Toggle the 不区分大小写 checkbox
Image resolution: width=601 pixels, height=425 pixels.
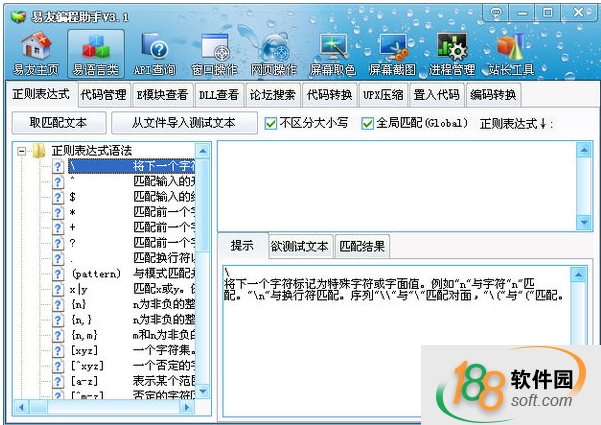coord(271,124)
